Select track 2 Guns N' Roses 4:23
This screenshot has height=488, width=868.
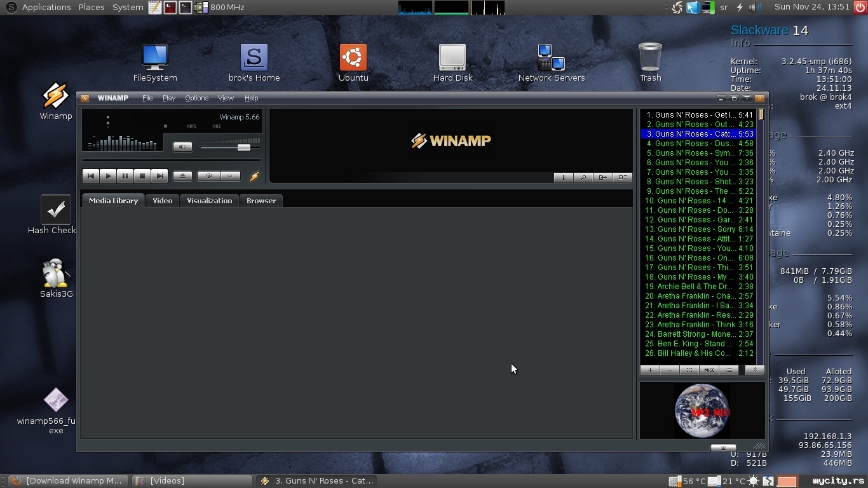click(x=698, y=125)
